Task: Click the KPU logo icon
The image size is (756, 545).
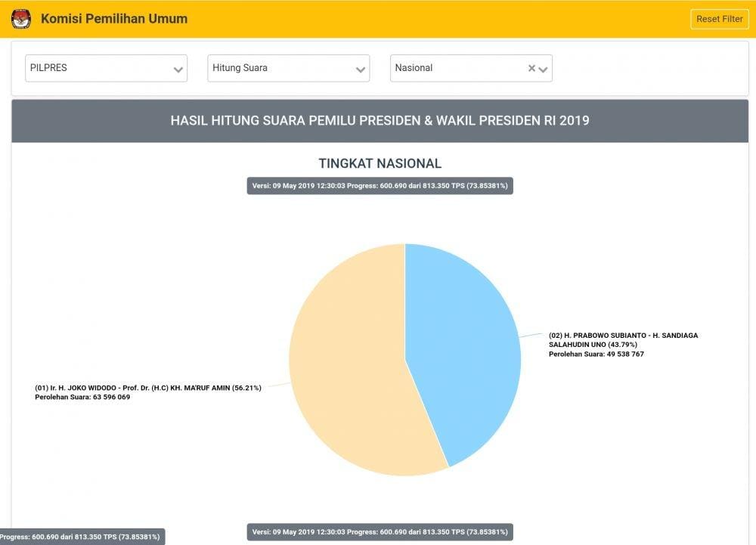Action: click(x=21, y=19)
